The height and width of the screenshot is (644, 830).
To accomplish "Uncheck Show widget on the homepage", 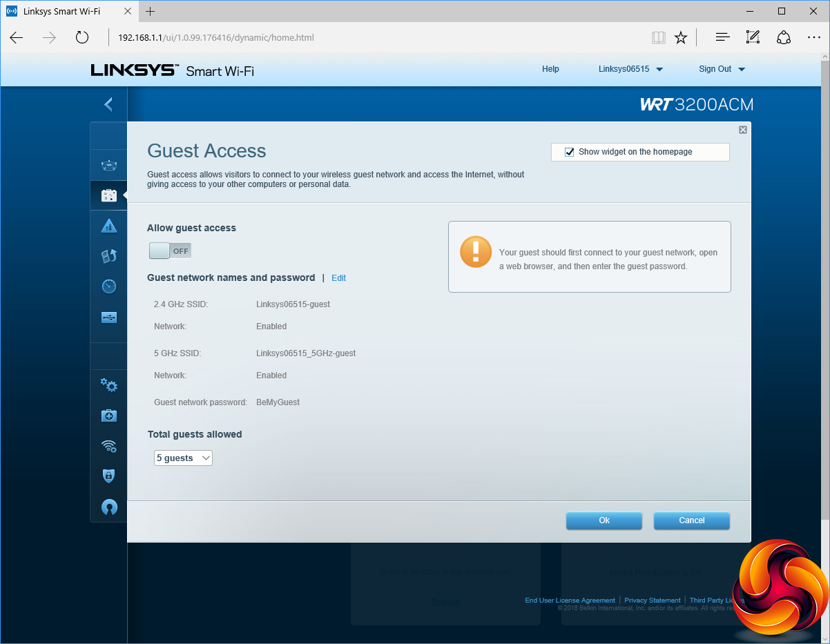I will [570, 152].
